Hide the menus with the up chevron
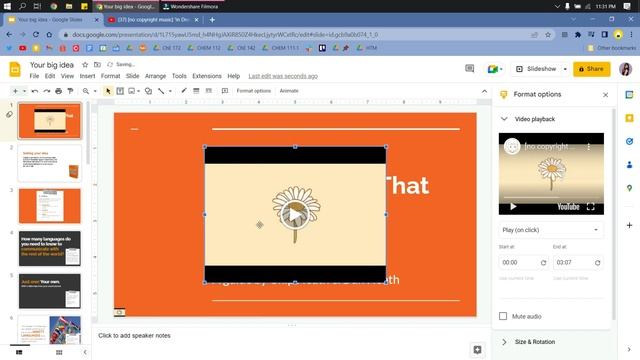This screenshot has height=360, width=640. (x=484, y=91)
